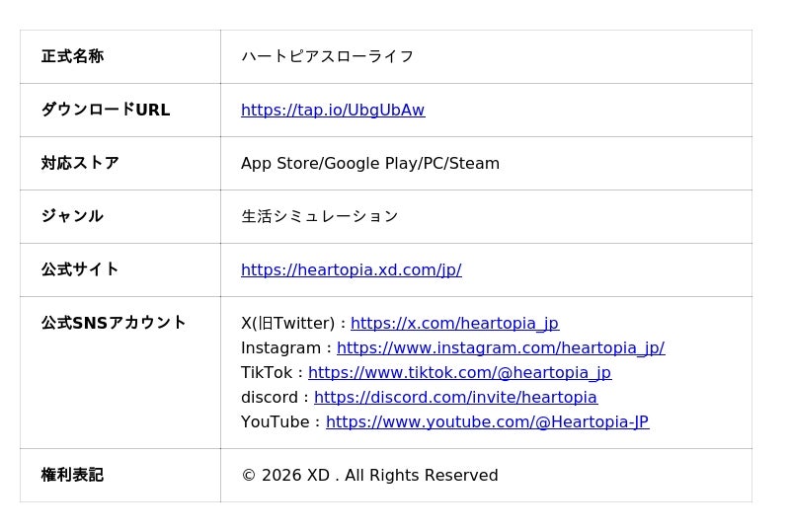Open the YouTube @Heartopia-JP channel link
This screenshot has width=790, height=532.
click(x=487, y=421)
